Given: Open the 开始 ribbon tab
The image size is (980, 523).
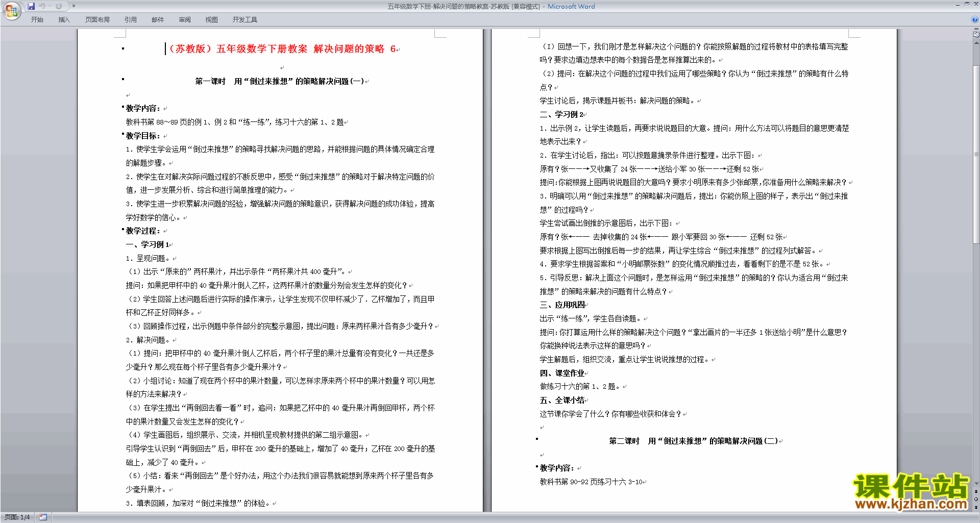Looking at the screenshot, I should tap(37, 20).
